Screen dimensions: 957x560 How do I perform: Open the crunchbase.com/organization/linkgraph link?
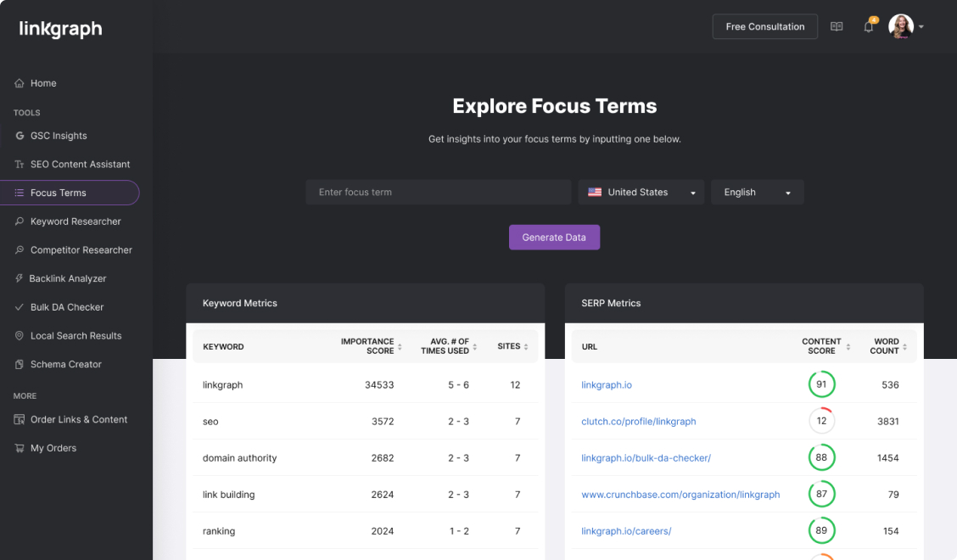(x=680, y=495)
